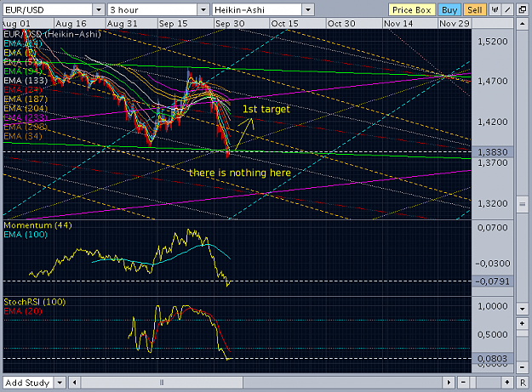
Task: Click the orange Sell button
Action: pyautogui.click(x=475, y=10)
